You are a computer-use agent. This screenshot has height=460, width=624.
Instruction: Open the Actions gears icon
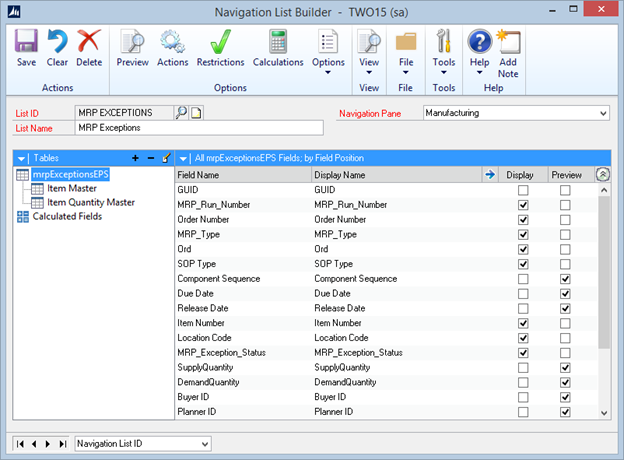[x=172, y=41]
